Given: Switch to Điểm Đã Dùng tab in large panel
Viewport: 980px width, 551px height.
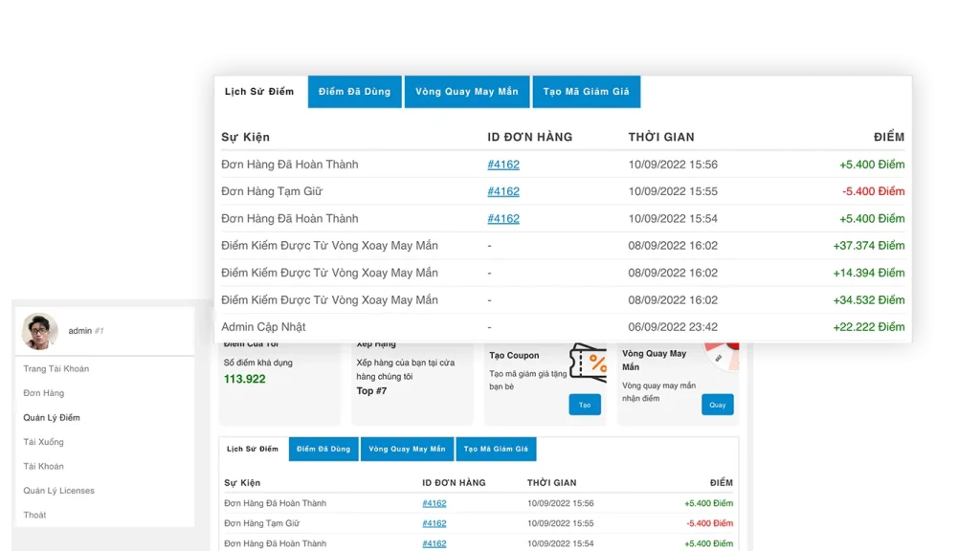Looking at the screenshot, I should 354,92.
